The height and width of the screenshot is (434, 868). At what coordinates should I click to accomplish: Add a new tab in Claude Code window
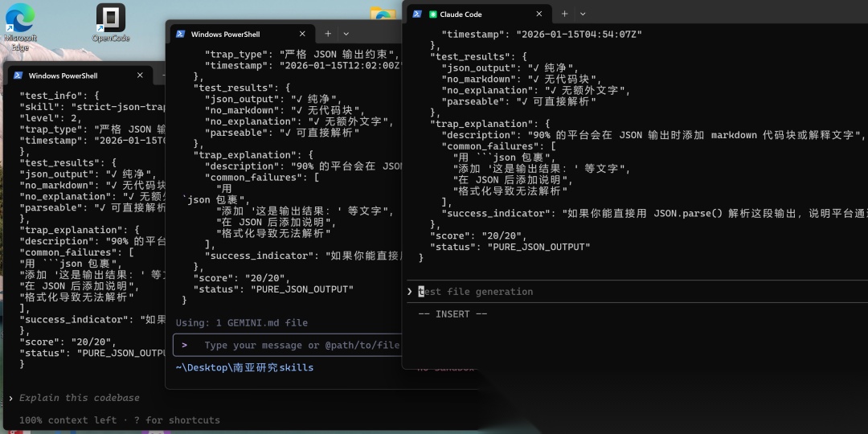coord(565,14)
